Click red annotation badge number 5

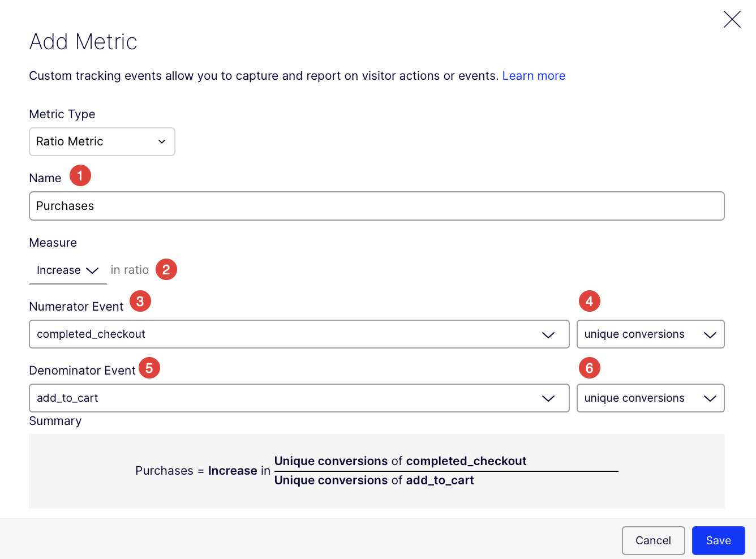pyautogui.click(x=149, y=368)
